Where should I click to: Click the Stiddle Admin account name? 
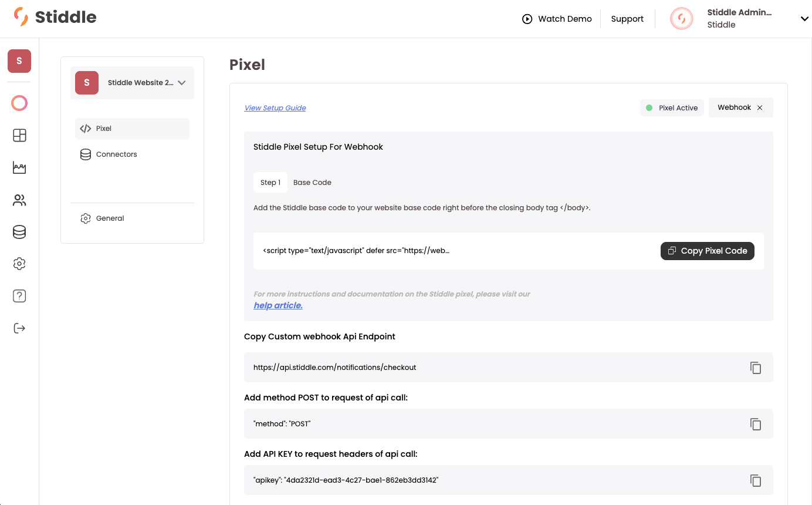pyautogui.click(x=740, y=12)
